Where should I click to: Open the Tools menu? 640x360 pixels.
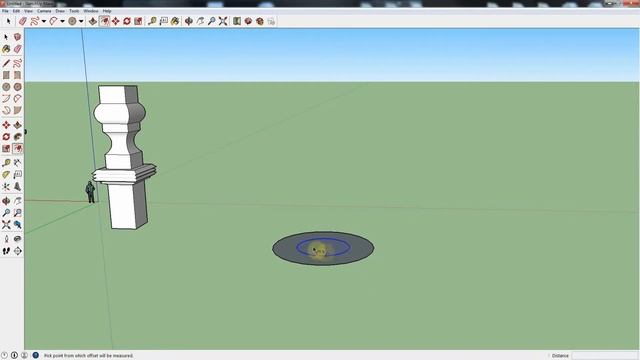[74, 11]
